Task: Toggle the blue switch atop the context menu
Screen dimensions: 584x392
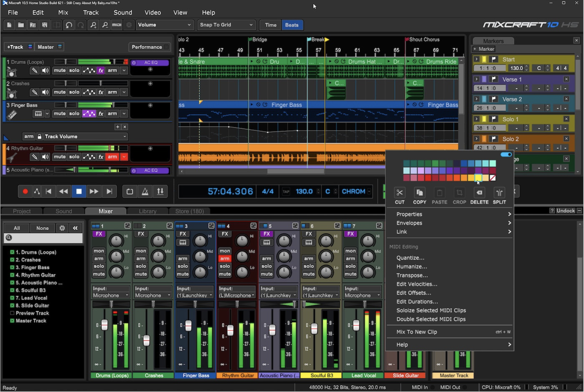Action: (506, 154)
